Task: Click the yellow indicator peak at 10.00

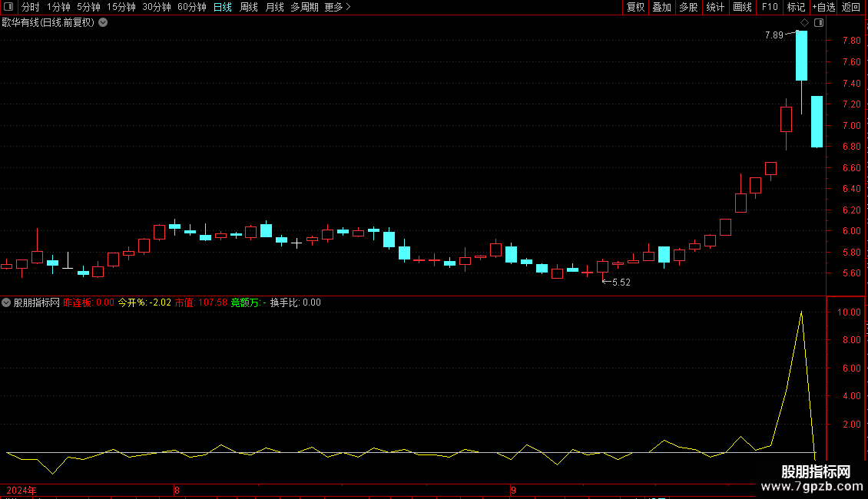Action: click(x=801, y=313)
